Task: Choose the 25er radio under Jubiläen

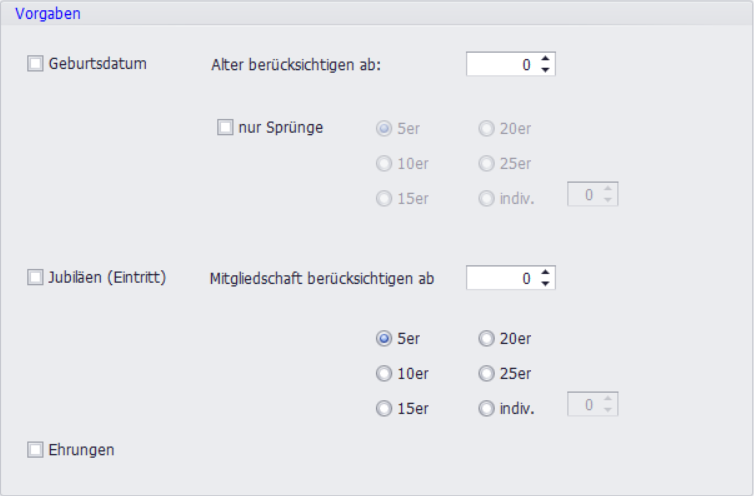Action: [486, 374]
